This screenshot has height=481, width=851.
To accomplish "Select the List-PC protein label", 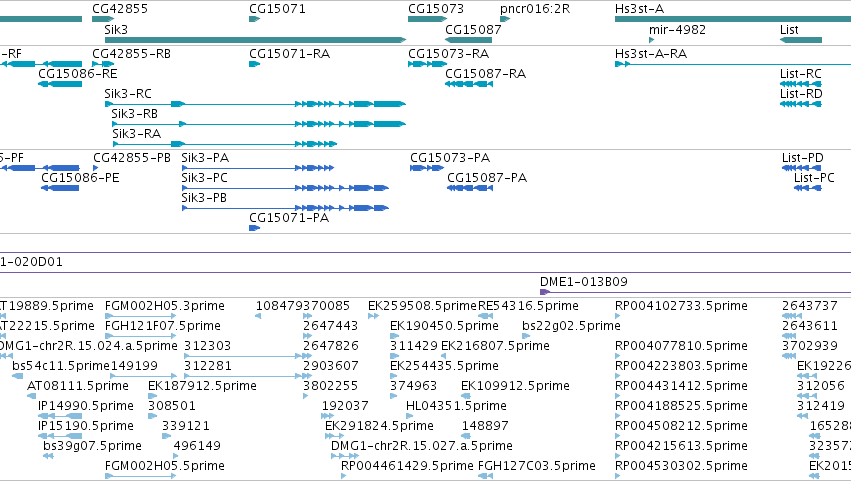I will pyautogui.click(x=814, y=178).
